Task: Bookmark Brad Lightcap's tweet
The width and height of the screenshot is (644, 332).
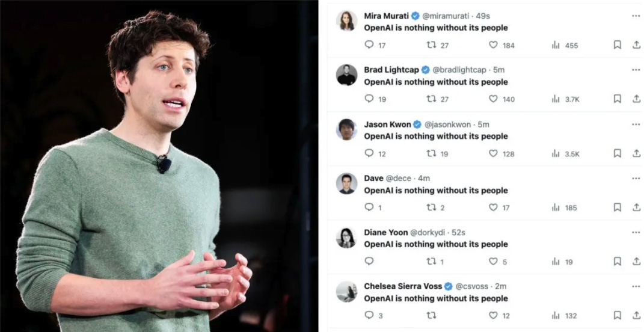Action: pyautogui.click(x=618, y=99)
